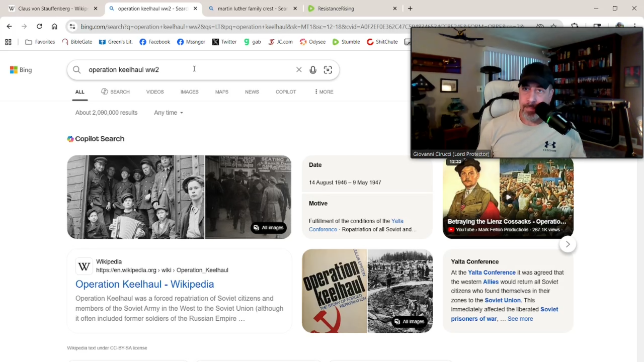Switch to the Images search tab
The width and height of the screenshot is (644, 362).
click(189, 92)
